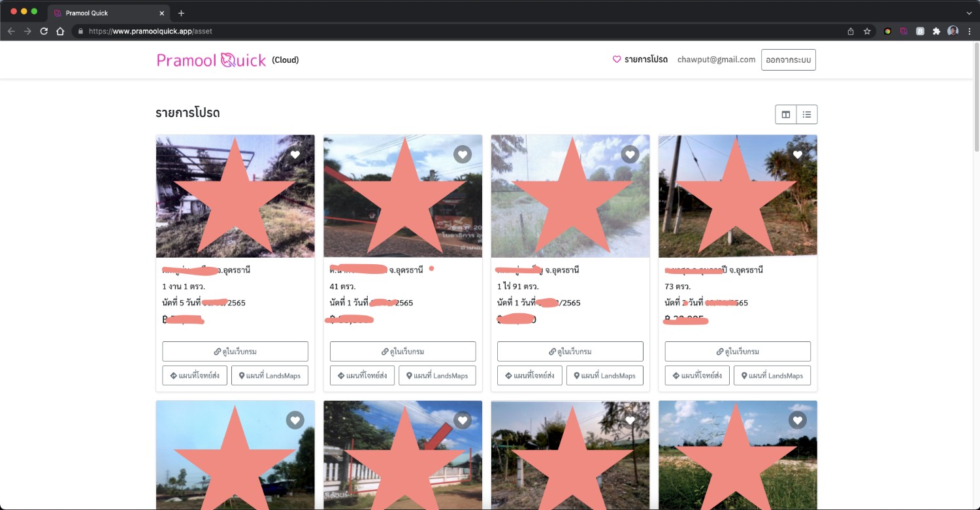
Task: Open ดูในเว็บกรม for the 73 ตรว. card
Action: pos(738,351)
